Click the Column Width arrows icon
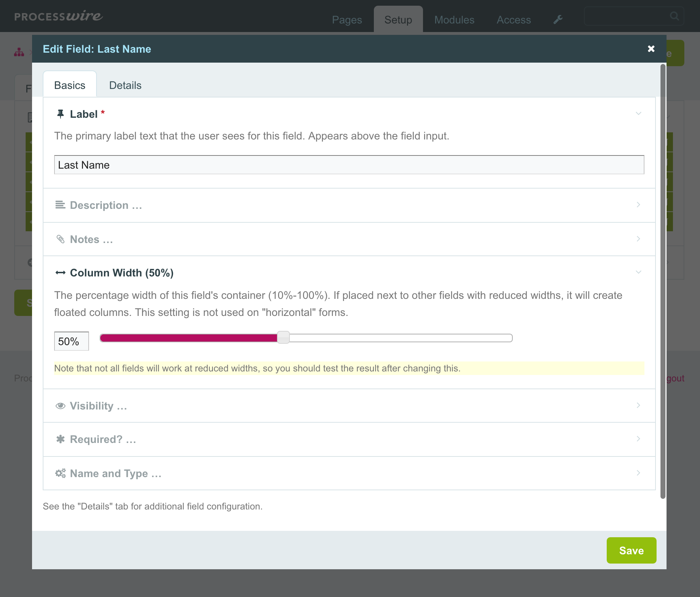 (61, 273)
